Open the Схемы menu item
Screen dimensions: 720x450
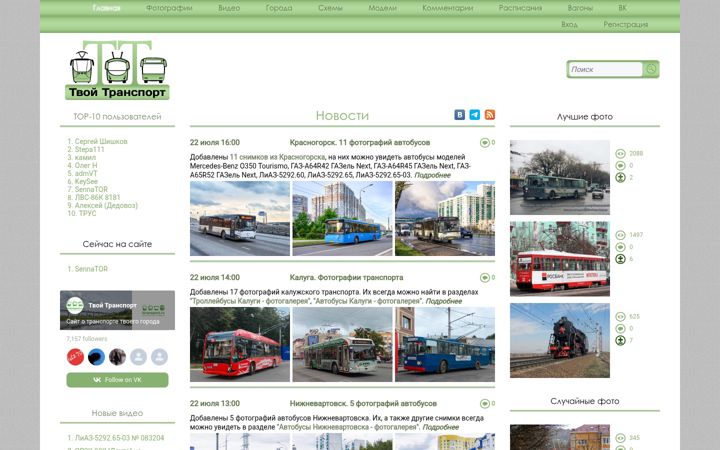click(330, 8)
